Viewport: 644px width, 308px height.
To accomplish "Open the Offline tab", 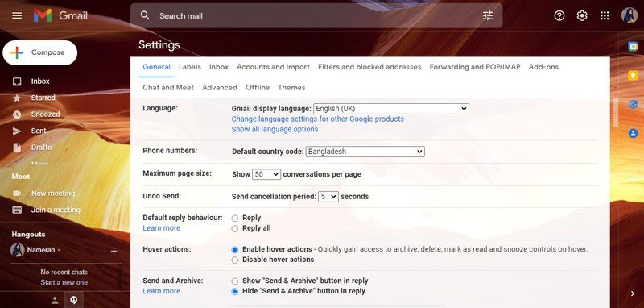I will coord(258,88).
